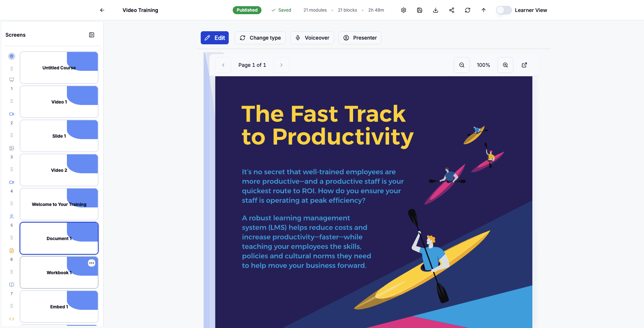
Task: Open the Presenter panel
Action: [x=360, y=38]
